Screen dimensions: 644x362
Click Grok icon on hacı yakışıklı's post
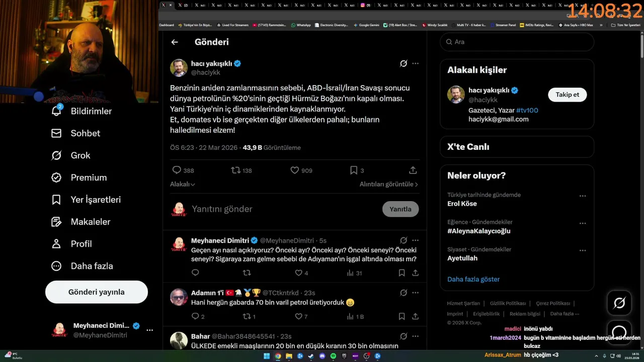coord(404,63)
